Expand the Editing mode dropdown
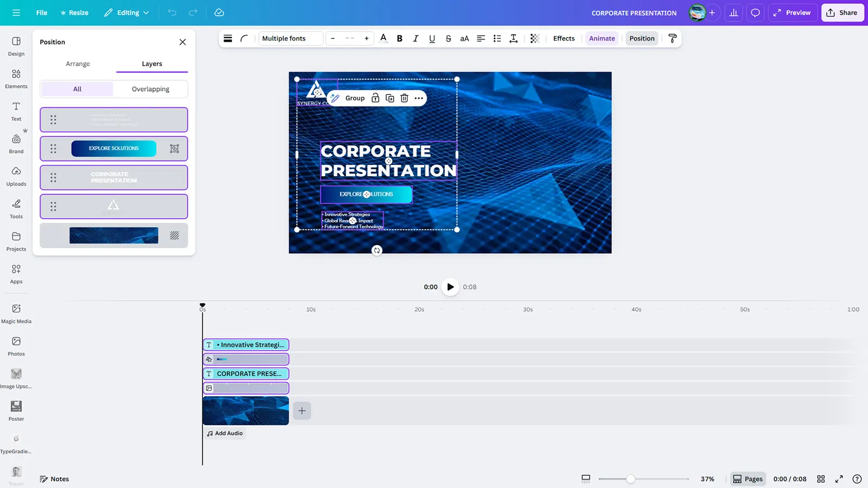 click(127, 12)
